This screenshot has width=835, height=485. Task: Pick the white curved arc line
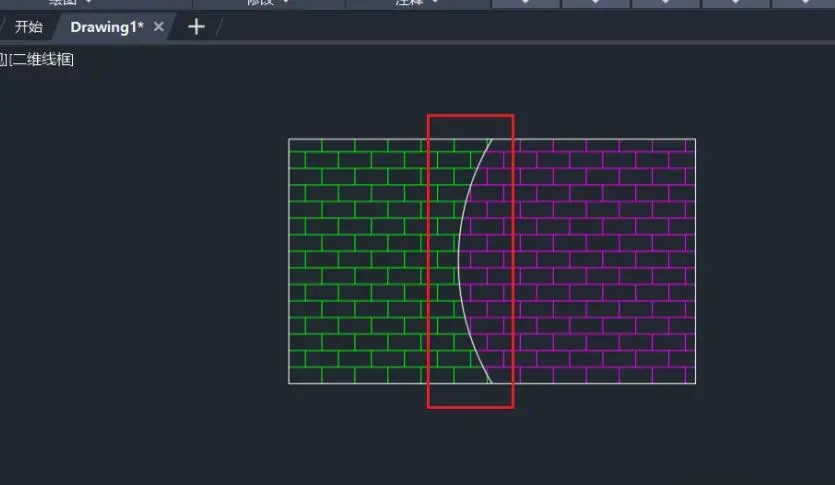[x=459, y=261]
